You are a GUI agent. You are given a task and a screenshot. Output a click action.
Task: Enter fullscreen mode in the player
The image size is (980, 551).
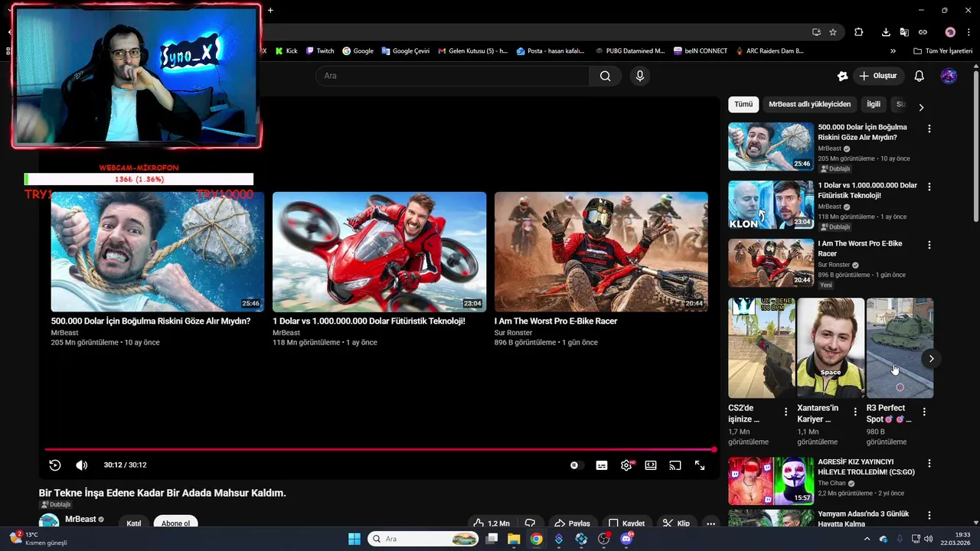[x=700, y=465]
